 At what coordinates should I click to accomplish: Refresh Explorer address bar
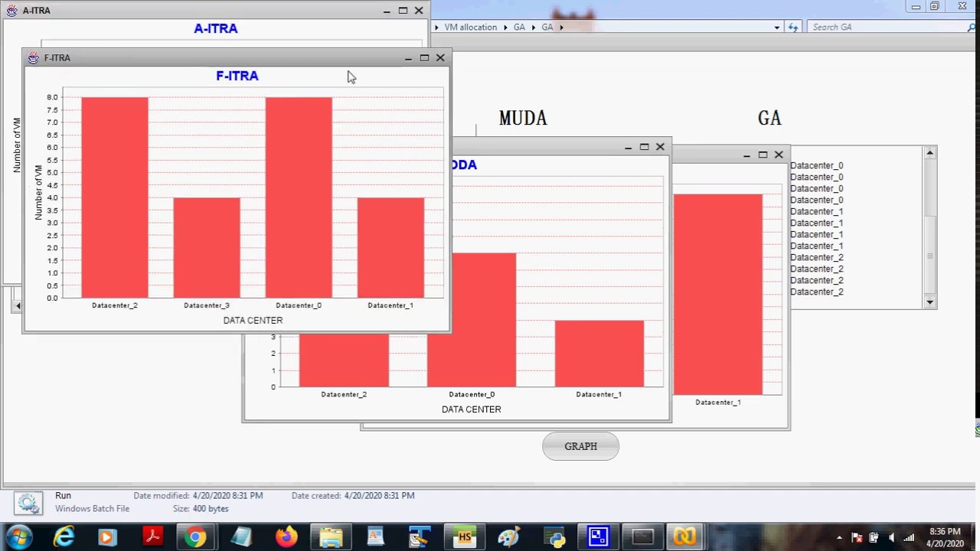pyautogui.click(x=792, y=27)
